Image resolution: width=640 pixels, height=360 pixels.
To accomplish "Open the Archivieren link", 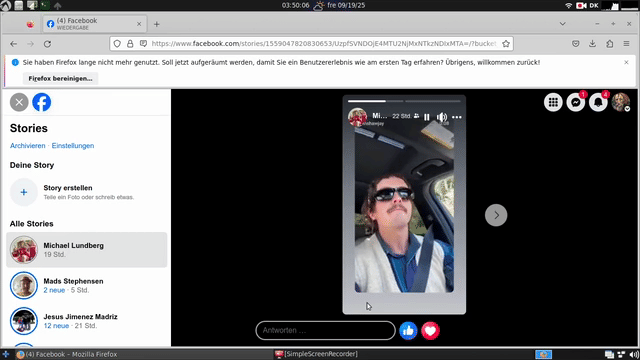I will 28,146.
